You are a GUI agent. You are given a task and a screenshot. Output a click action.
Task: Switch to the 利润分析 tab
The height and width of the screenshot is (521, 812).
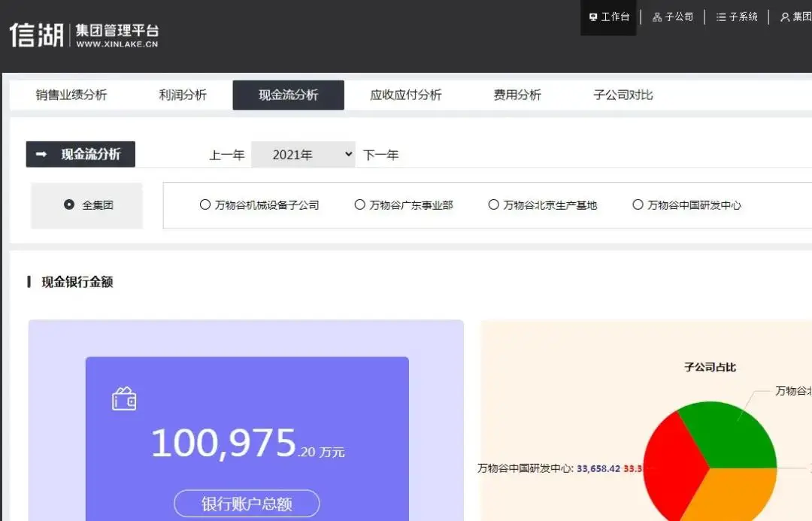point(183,95)
